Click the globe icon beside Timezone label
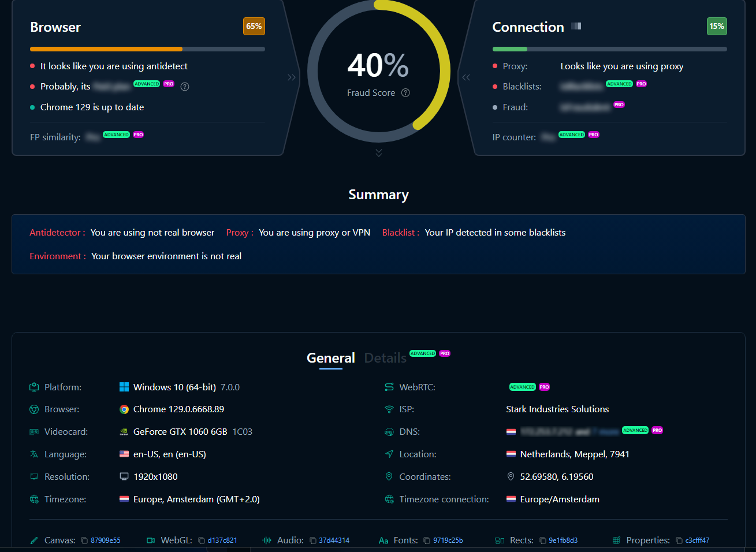This screenshot has width=756, height=552. [x=34, y=499]
